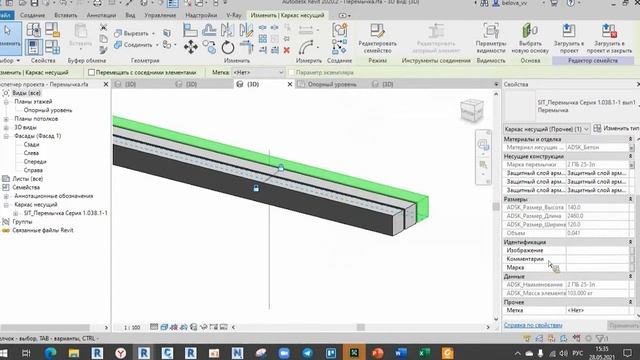Select the Mirror Draw Axis tool
This screenshot has width=640, height=360.
pos(246,30)
